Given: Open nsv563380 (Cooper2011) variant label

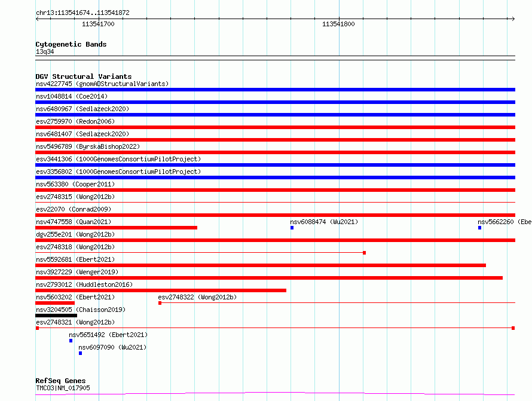Looking at the screenshot, I should 75,184.
